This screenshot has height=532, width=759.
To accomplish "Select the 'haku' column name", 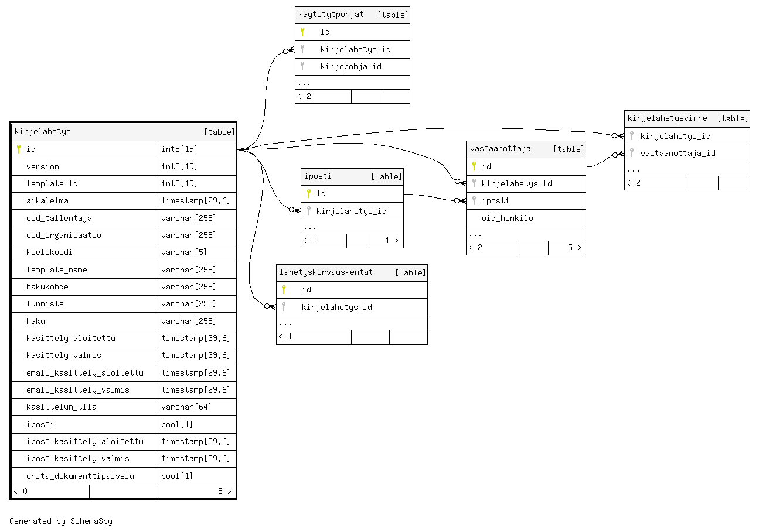I will click(36, 321).
